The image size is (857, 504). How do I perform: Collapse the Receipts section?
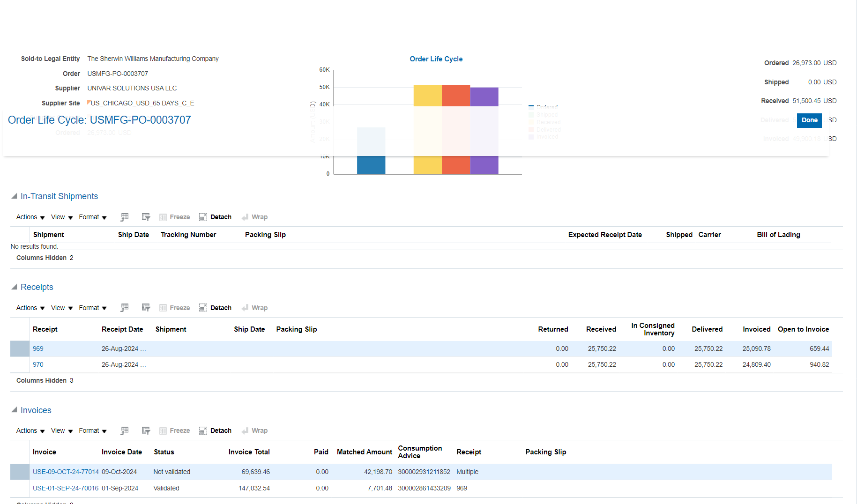[15, 287]
